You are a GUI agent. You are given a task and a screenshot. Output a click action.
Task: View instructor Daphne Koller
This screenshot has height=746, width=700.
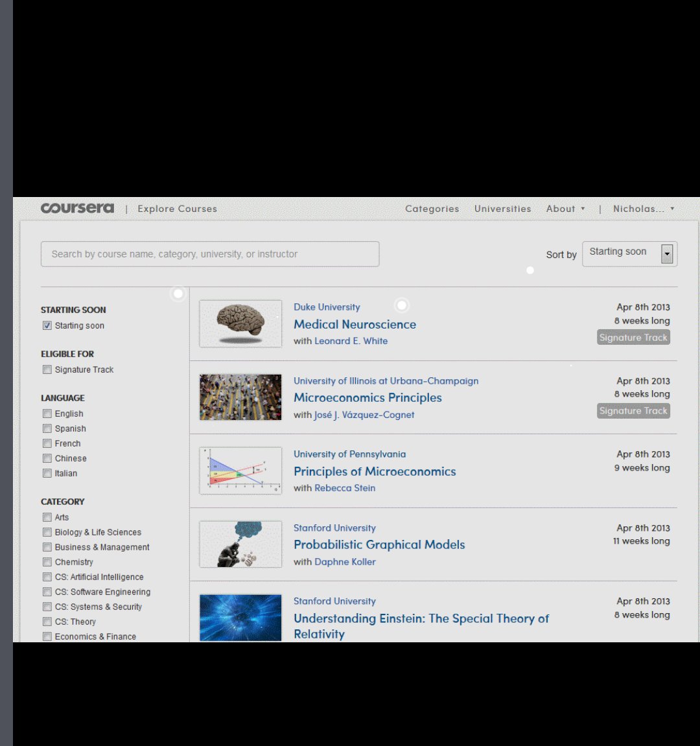tap(345, 562)
